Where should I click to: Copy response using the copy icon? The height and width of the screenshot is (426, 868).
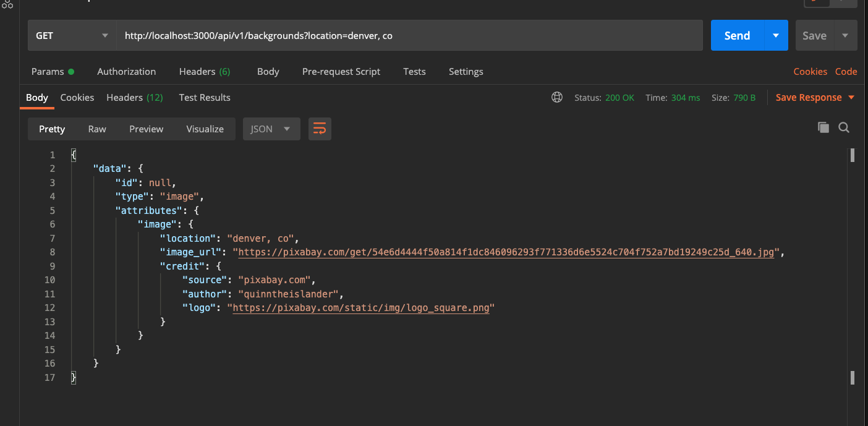click(x=823, y=127)
